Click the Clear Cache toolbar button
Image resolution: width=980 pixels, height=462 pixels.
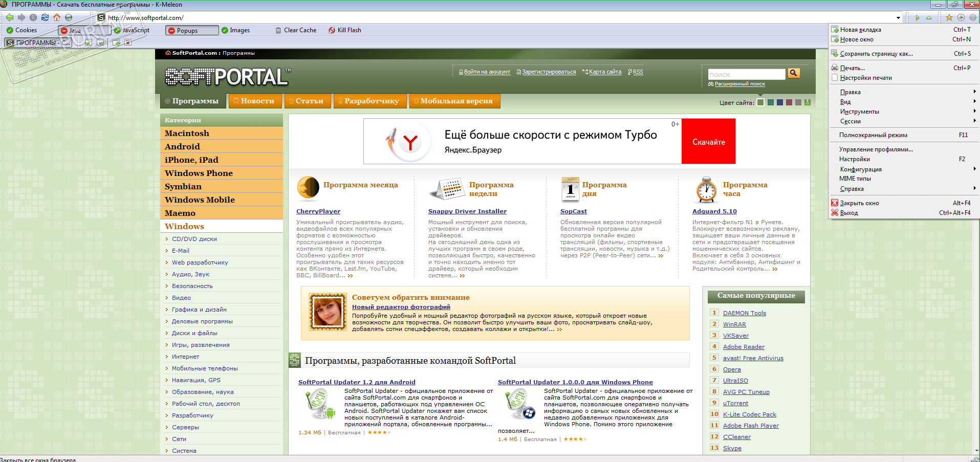296,30
